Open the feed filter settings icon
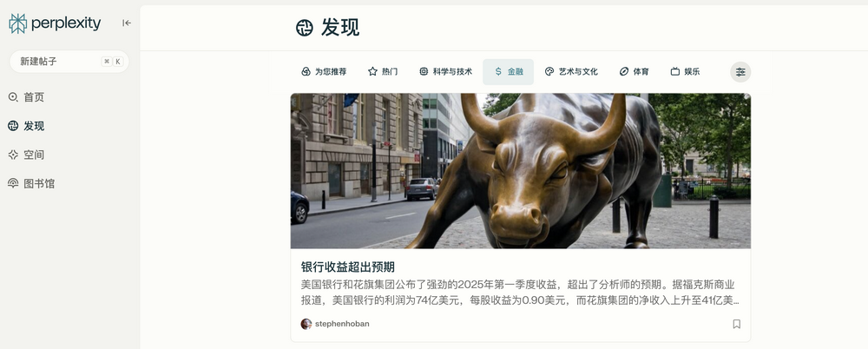 (740, 72)
